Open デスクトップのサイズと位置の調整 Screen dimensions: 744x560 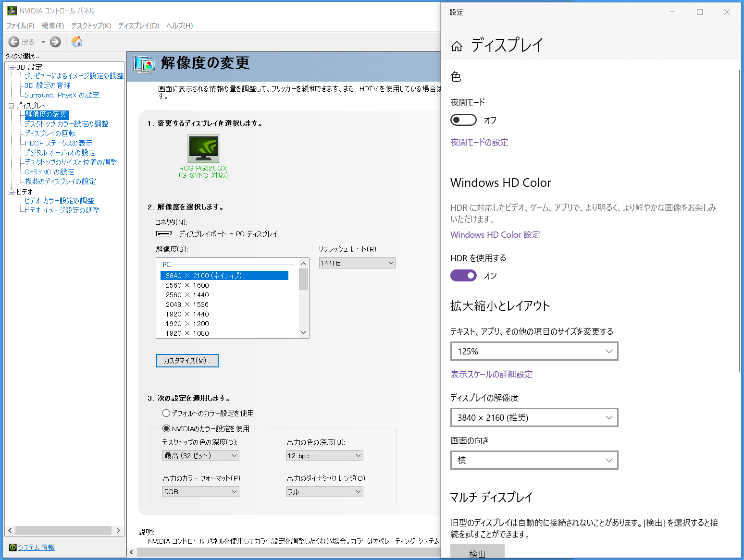[x=71, y=162]
